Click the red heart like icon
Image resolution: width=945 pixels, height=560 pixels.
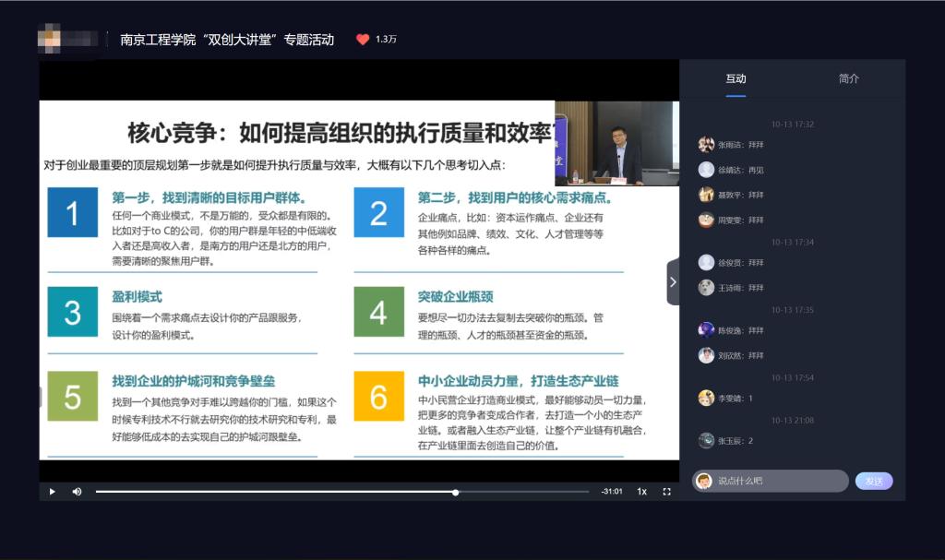coord(363,40)
